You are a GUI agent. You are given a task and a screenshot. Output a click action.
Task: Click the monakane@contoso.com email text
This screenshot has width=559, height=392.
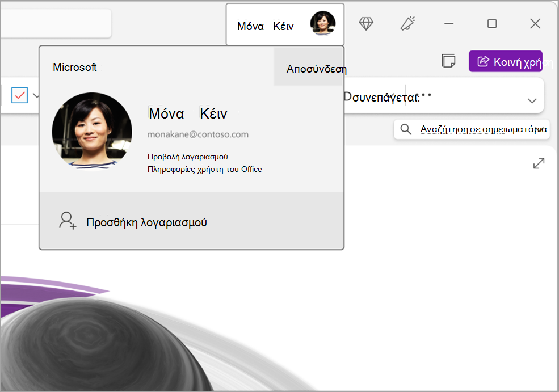point(198,134)
